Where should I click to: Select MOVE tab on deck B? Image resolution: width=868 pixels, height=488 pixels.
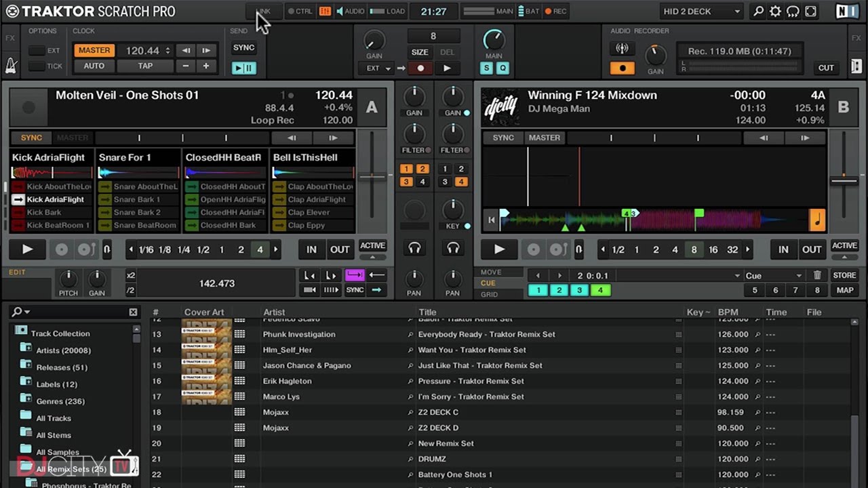(x=492, y=272)
